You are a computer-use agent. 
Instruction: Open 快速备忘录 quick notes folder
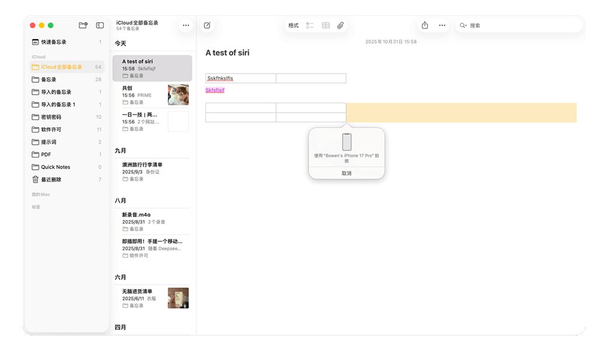click(x=53, y=42)
